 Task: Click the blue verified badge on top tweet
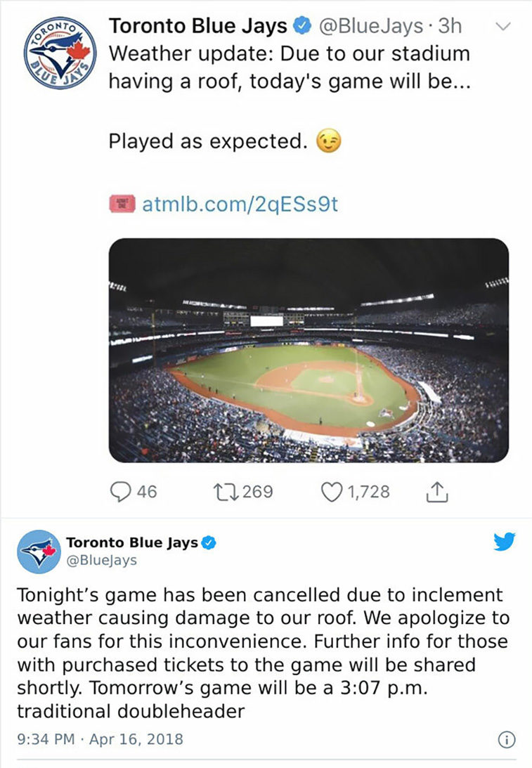302,26
